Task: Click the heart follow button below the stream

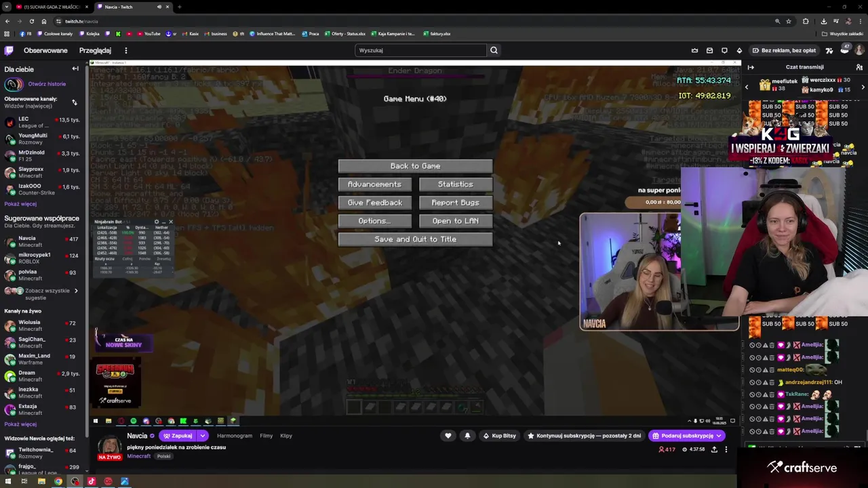Action: (448, 436)
